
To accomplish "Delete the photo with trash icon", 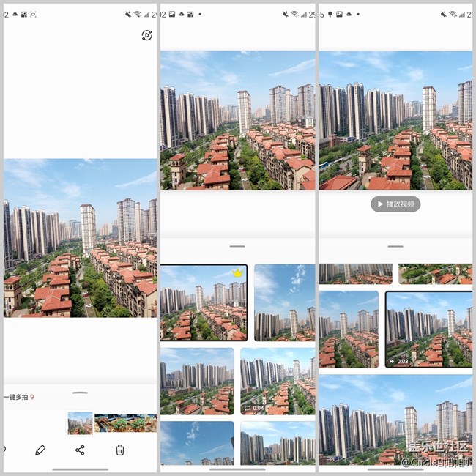I will [x=120, y=450].
